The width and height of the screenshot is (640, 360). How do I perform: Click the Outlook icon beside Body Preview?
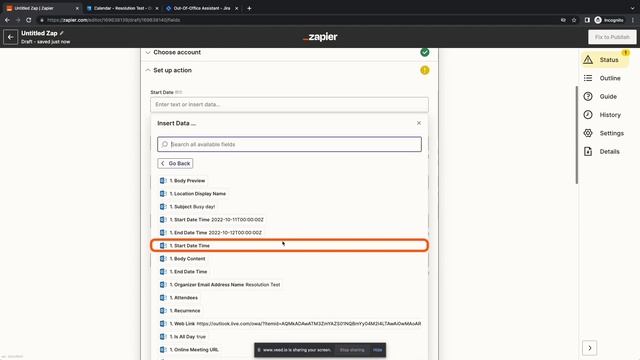(163, 180)
